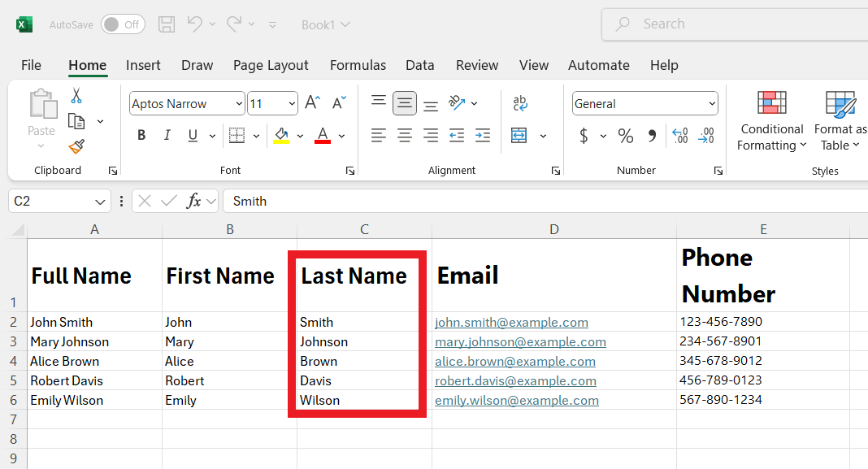868x469 pixels.
Task: Apply Percent Style
Action: 626,136
